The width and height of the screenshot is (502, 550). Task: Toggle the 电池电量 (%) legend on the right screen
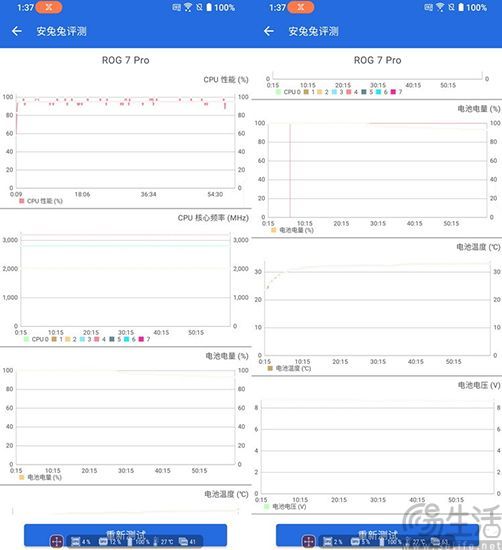293,230
